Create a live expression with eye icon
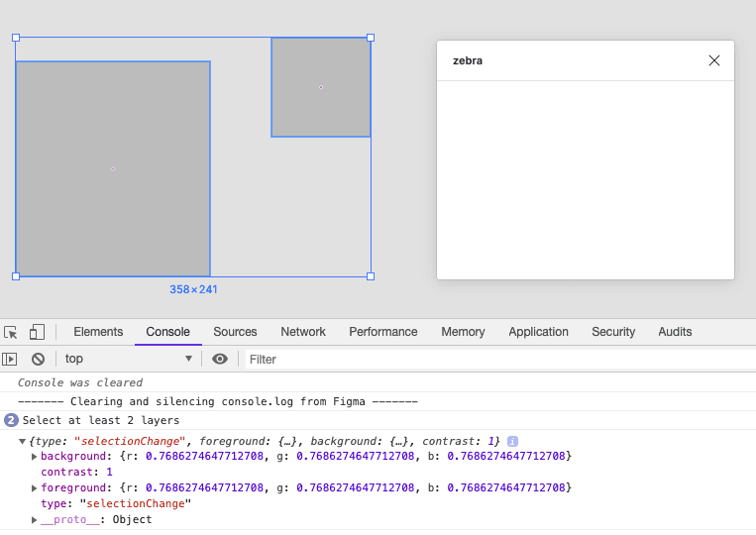This screenshot has width=756, height=535. point(220,359)
